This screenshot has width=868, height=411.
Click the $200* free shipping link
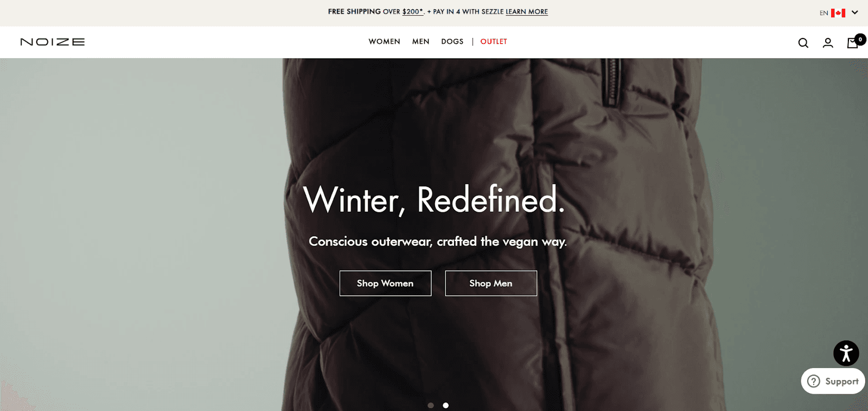(x=413, y=11)
